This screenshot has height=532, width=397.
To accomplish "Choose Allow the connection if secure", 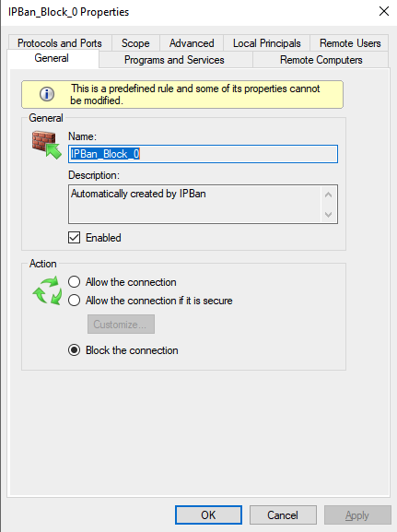I will (75, 301).
